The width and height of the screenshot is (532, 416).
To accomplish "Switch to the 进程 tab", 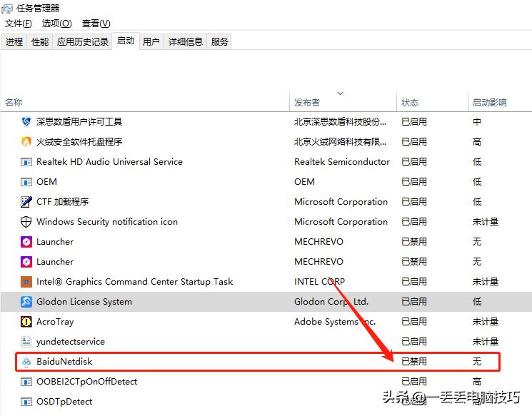I will (14, 41).
